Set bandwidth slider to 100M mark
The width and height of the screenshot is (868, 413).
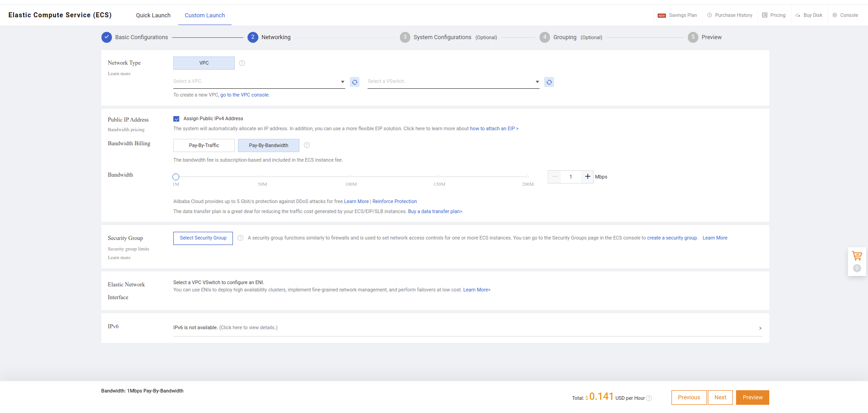(350, 176)
